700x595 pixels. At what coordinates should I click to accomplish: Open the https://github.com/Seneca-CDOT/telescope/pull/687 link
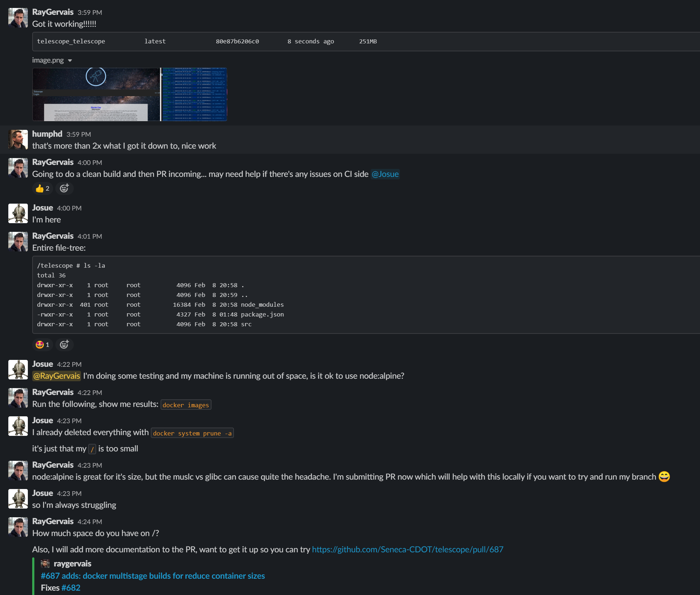pyautogui.click(x=407, y=549)
